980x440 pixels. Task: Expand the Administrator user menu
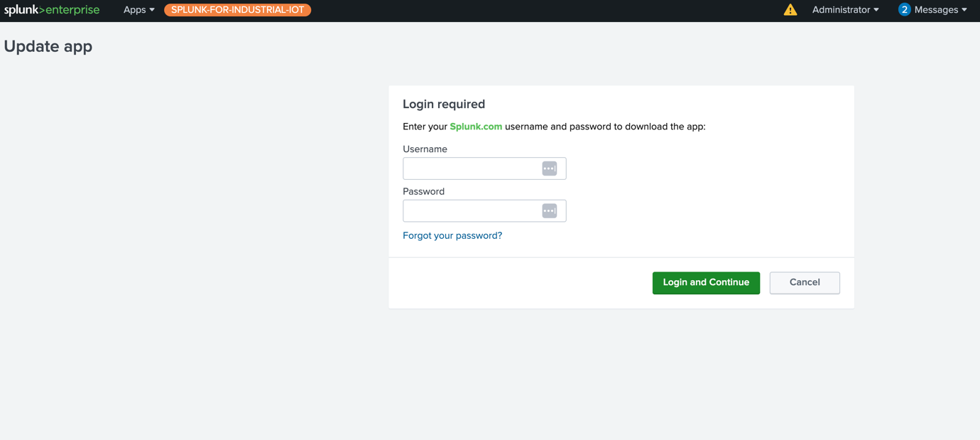(x=845, y=10)
